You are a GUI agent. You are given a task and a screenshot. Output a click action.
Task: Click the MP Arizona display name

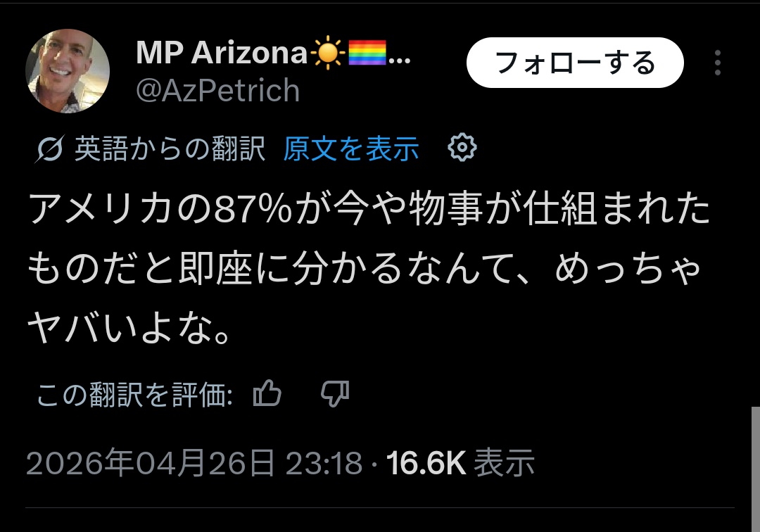[222, 52]
